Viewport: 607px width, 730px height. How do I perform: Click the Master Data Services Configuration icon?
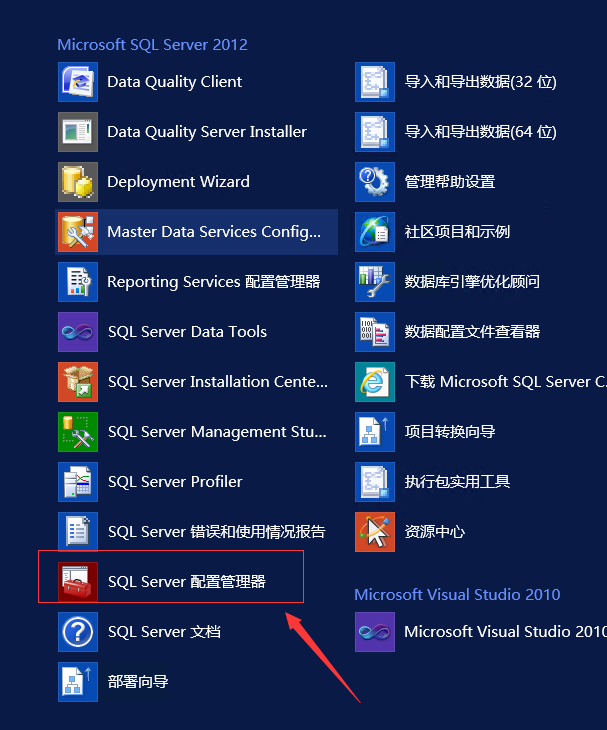coord(78,232)
